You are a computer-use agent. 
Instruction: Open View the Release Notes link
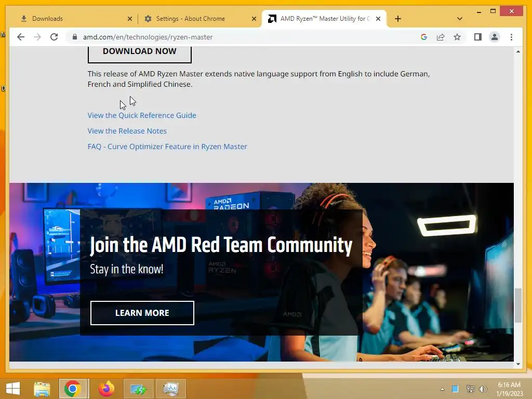point(127,131)
